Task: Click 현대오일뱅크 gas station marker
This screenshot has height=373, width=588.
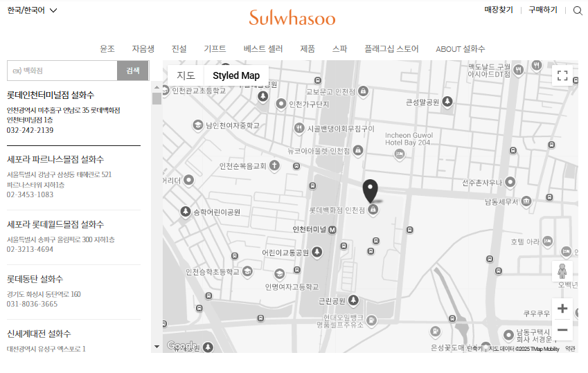Action: coord(371,320)
